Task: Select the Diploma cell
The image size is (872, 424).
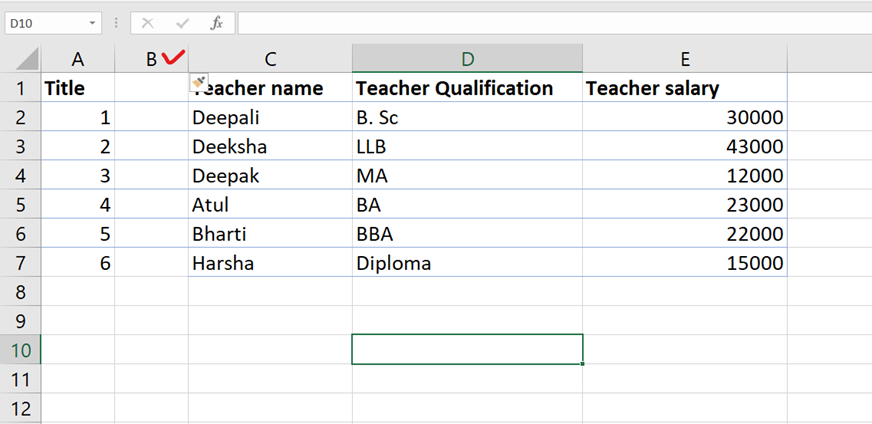Action: click(467, 264)
